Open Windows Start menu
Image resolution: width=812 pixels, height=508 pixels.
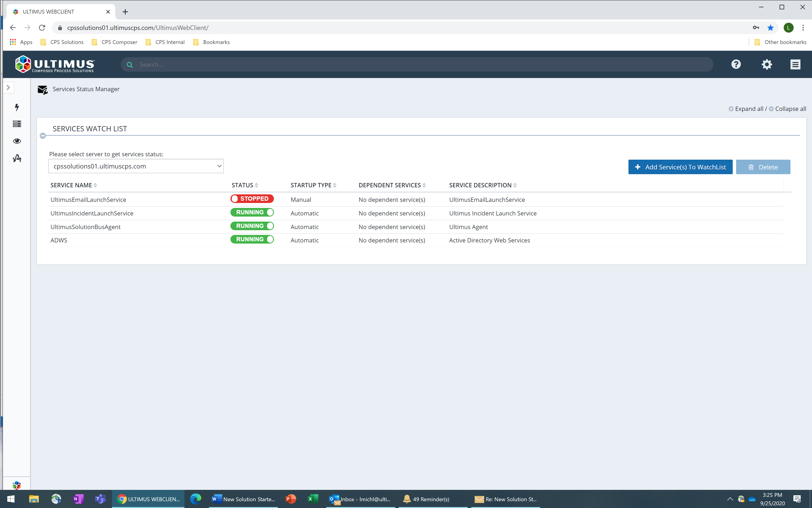pyautogui.click(x=11, y=499)
